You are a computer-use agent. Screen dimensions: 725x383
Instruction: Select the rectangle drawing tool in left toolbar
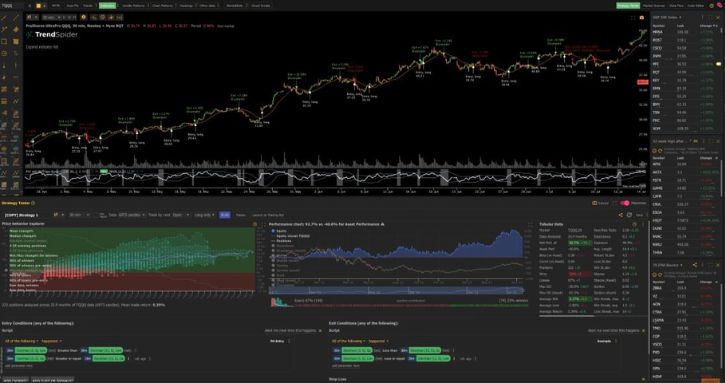coord(4,42)
